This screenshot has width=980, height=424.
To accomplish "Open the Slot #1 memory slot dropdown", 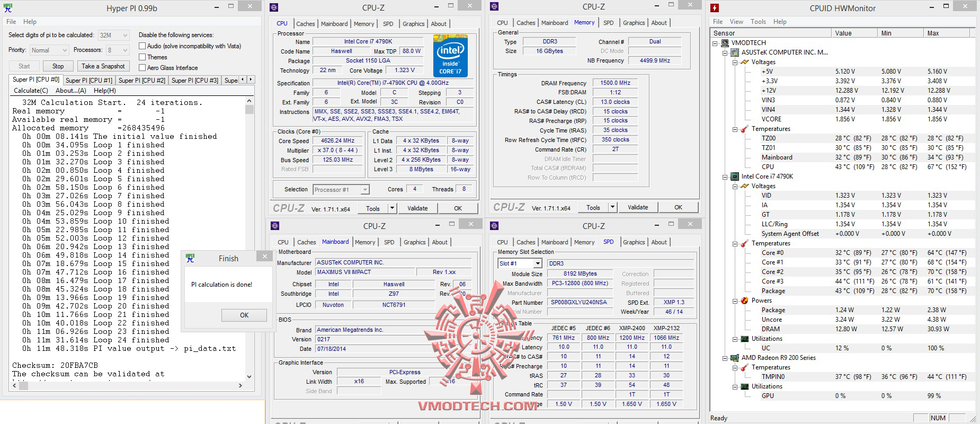I will 520,263.
